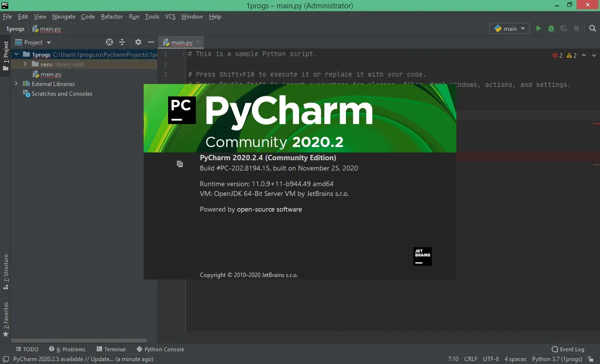Go to previous highlighted error arrow
This screenshot has height=364, width=600.
[584, 55]
